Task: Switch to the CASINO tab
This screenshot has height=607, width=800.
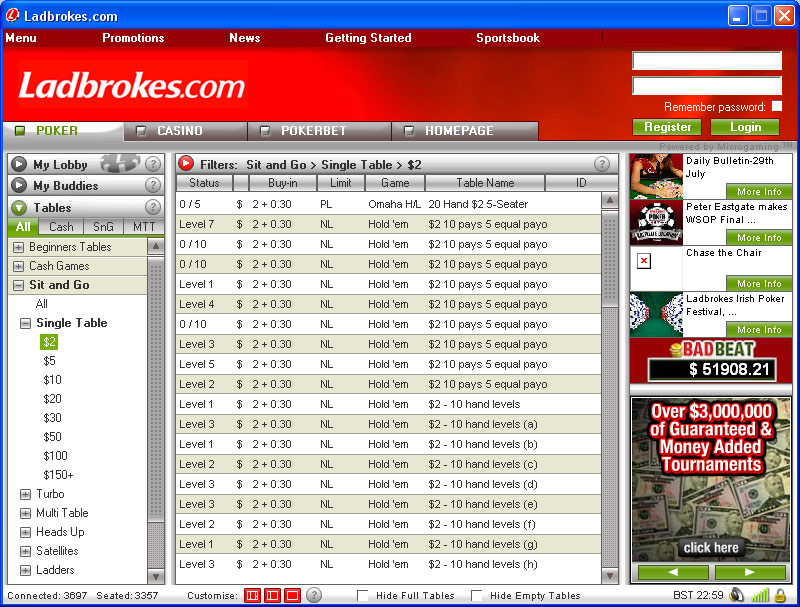Action: (x=186, y=131)
